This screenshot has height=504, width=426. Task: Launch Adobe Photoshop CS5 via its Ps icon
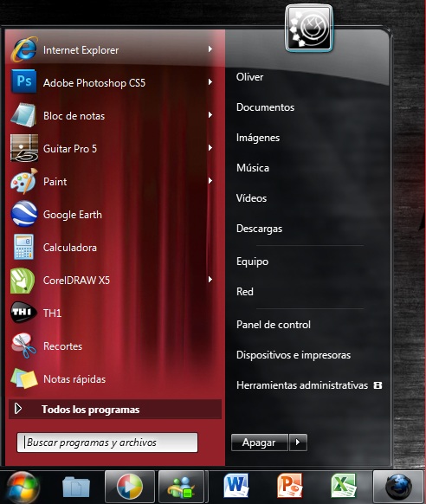pos(23,81)
